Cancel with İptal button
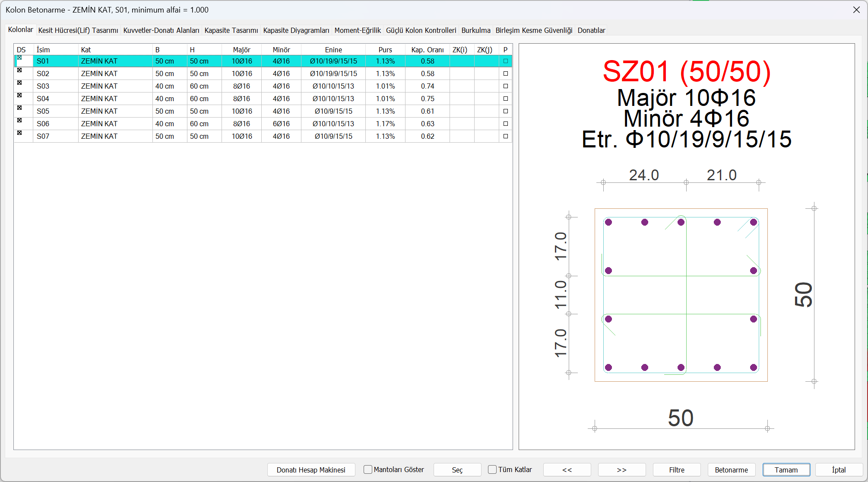 pos(839,470)
